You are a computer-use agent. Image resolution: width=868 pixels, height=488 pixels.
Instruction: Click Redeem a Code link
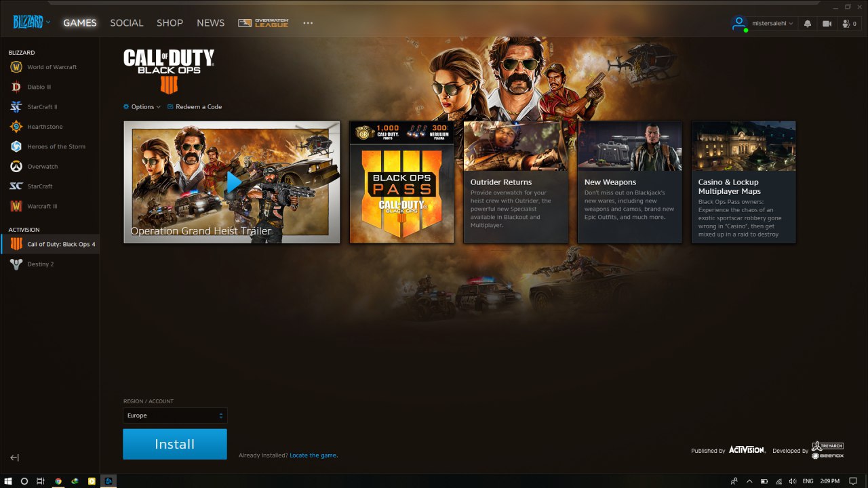tap(195, 106)
